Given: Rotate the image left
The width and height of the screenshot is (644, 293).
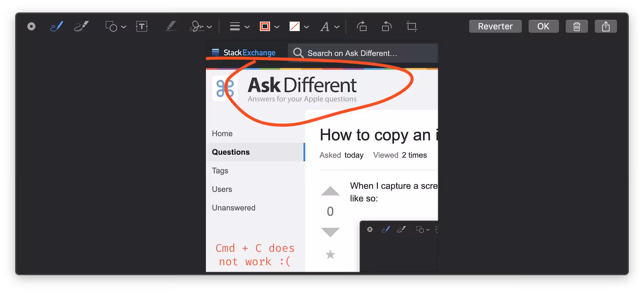Looking at the screenshot, I should pos(387,26).
